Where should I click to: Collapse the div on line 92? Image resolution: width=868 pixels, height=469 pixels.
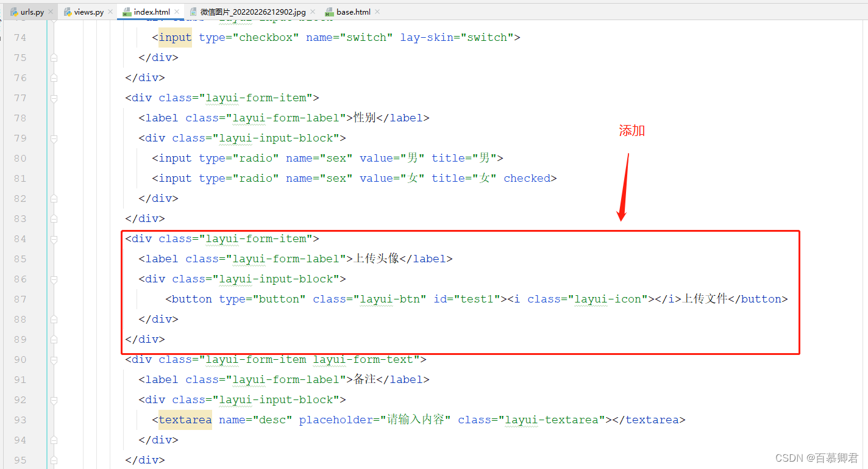click(x=54, y=400)
